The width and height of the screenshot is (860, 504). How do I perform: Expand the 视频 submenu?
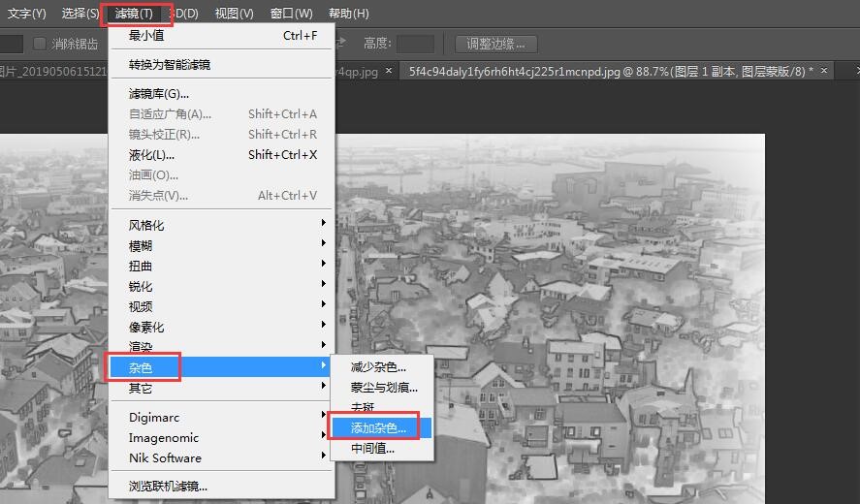coord(222,306)
